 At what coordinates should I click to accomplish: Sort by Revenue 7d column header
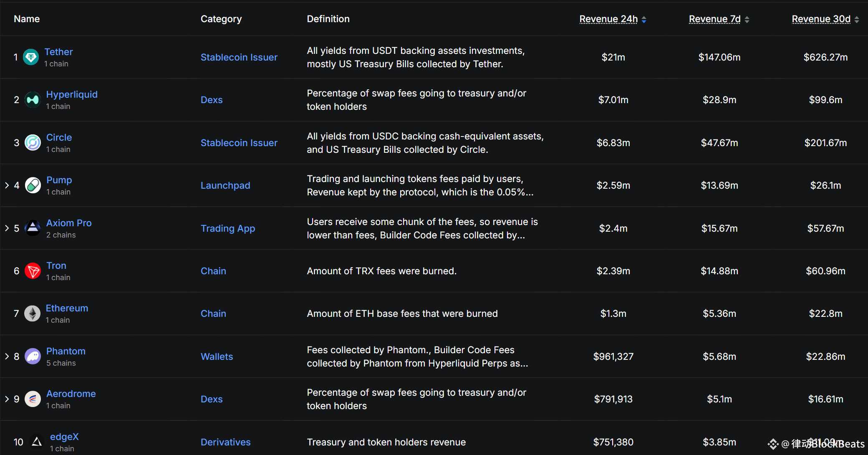pos(714,19)
